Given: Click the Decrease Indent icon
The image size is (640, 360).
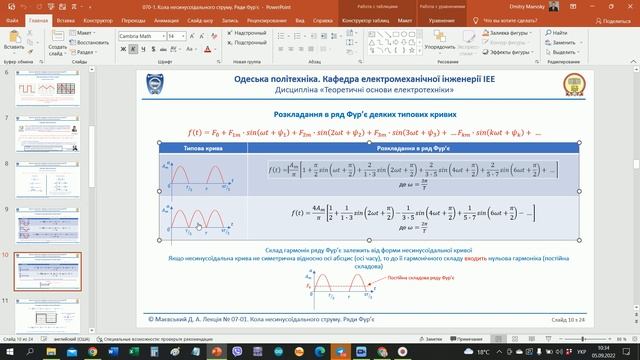Looking at the screenshot, I should point(313,36).
